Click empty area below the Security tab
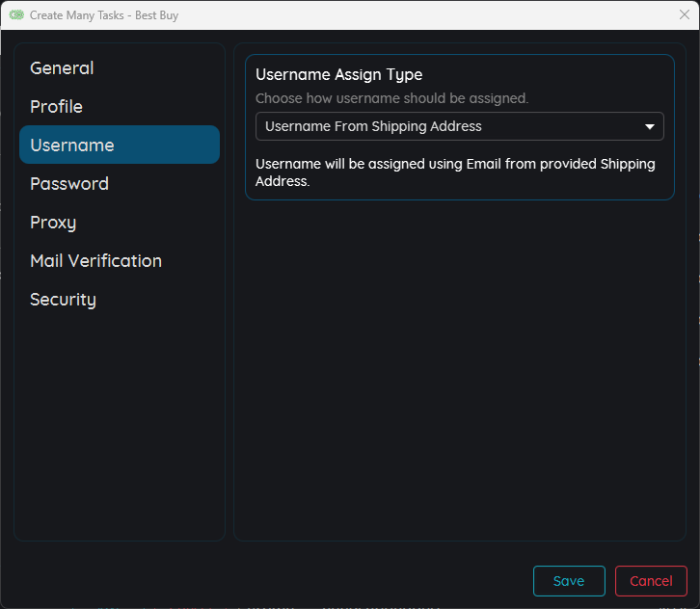The height and width of the screenshot is (609, 700). pos(120,424)
